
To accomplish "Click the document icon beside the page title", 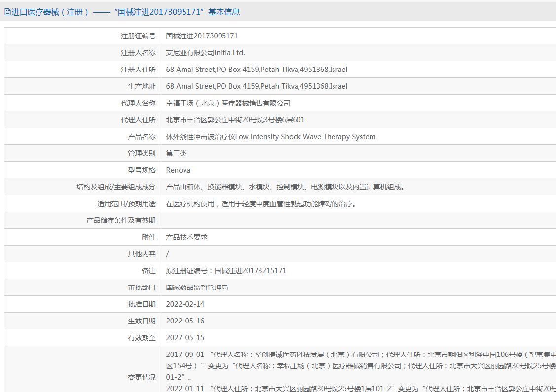I will point(7,12).
